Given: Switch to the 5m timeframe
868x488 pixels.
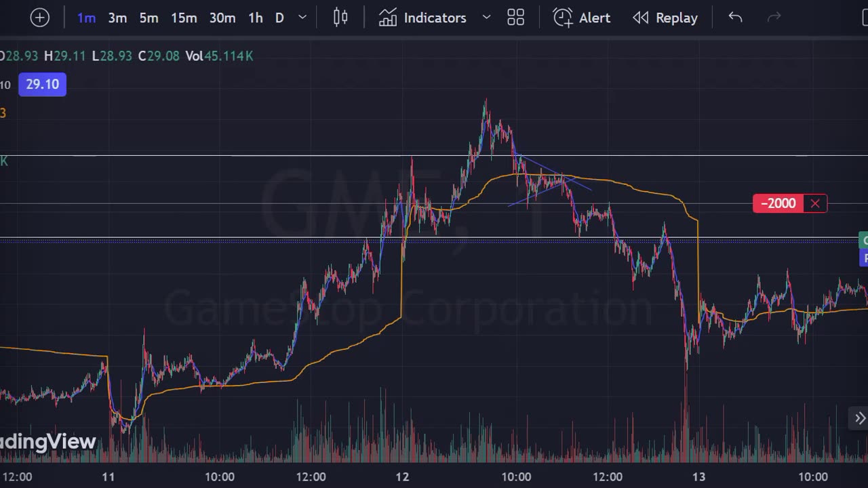Looking at the screenshot, I should [x=149, y=18].
